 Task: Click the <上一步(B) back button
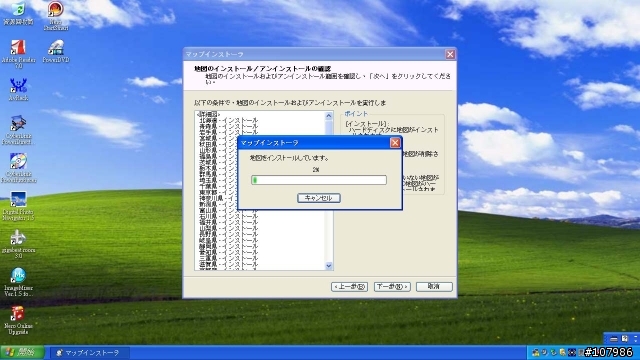349,287
